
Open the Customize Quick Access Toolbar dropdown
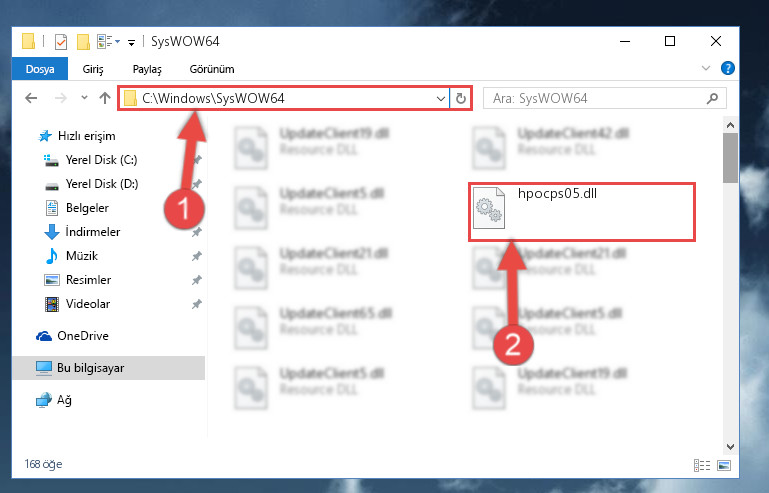(x=131, y=43)
